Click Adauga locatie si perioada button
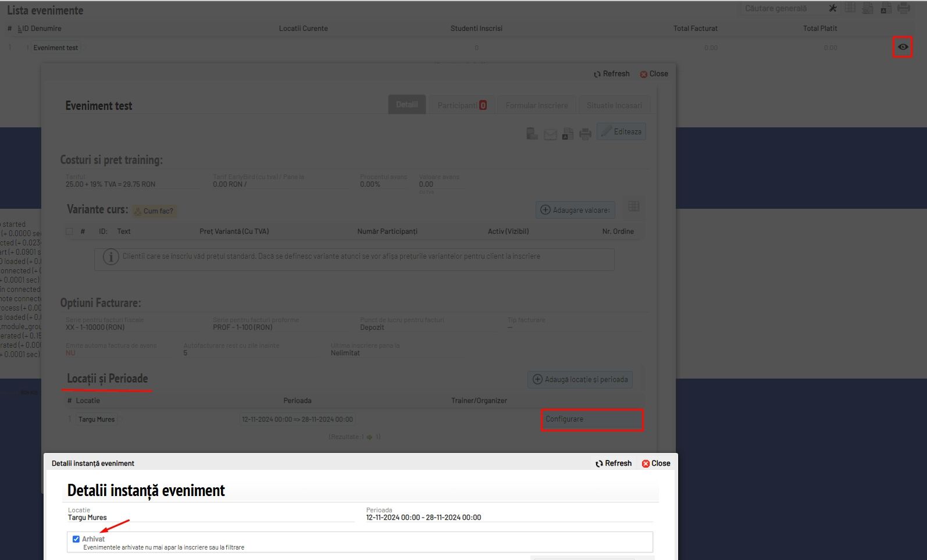The width and height of the screenshot is (927, 560). point(580,380)
